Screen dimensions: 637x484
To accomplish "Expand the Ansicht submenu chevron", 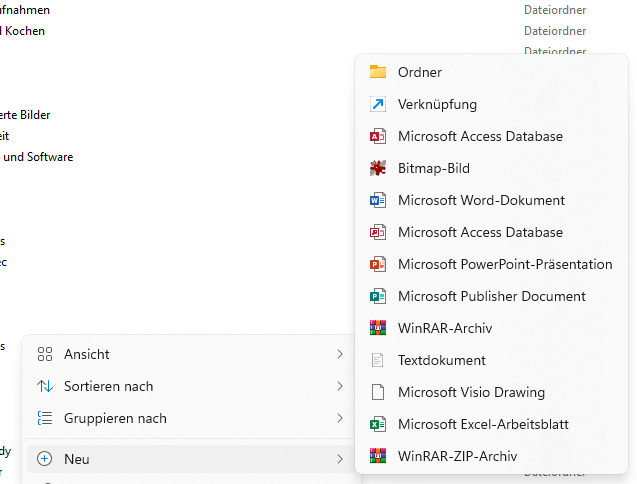I will (340, 354).
